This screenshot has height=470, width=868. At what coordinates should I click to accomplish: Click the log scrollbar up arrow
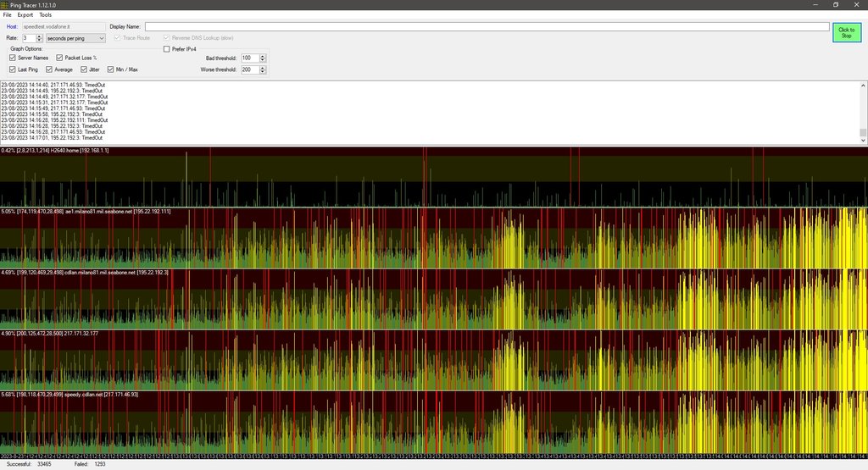(x=862, y=86)
